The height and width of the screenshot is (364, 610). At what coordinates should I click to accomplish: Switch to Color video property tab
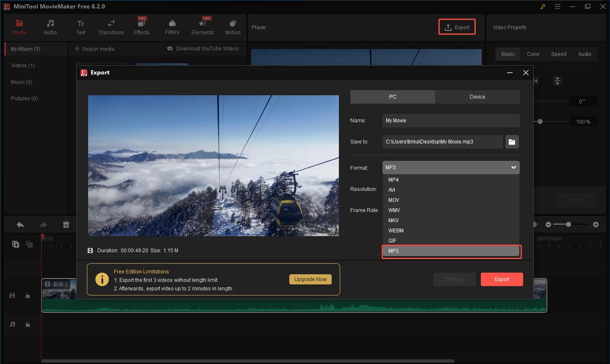click(533, 54)
